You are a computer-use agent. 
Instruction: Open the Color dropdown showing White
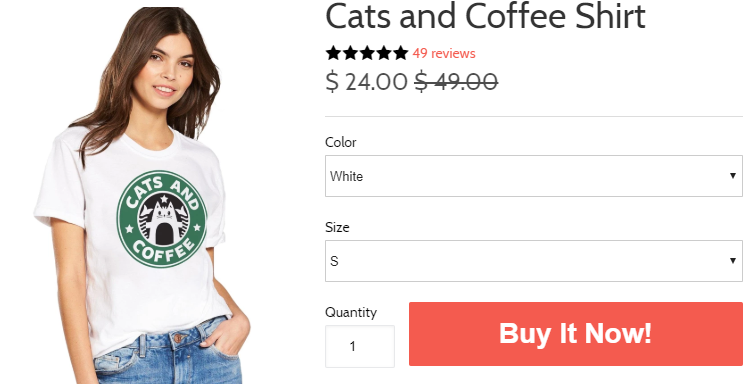coord(534,176)
